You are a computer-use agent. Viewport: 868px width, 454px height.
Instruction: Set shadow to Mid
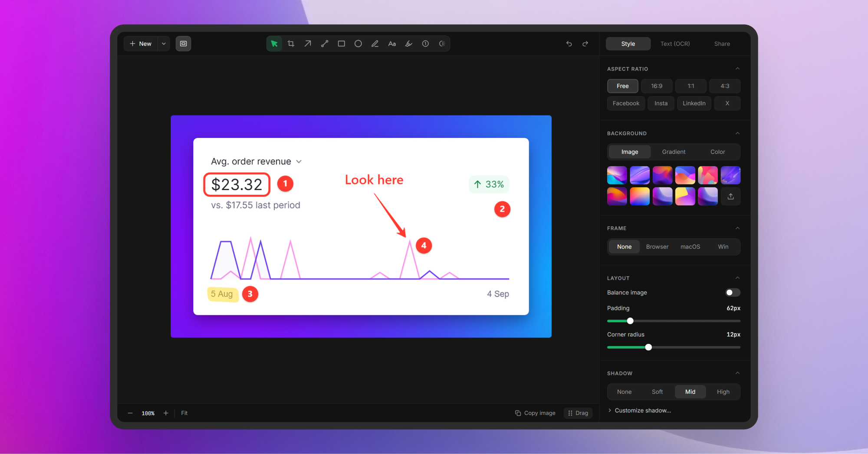690,392
